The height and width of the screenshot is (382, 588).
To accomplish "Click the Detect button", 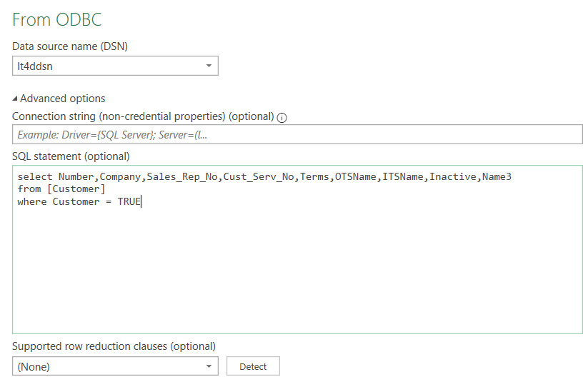I will click(x=253, y=366).
